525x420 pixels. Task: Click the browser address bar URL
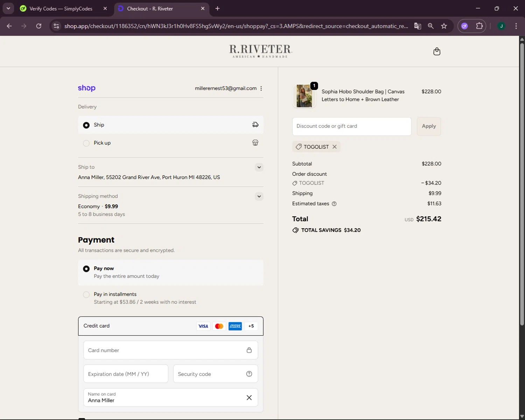(x=236, y=26)
